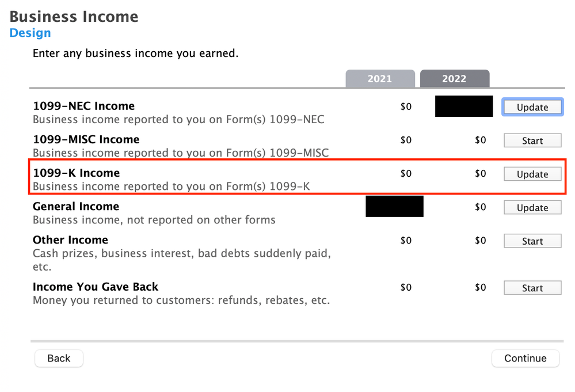Select the 1099-MISC Income row label

pyautogui.click(x=86, y=139)
